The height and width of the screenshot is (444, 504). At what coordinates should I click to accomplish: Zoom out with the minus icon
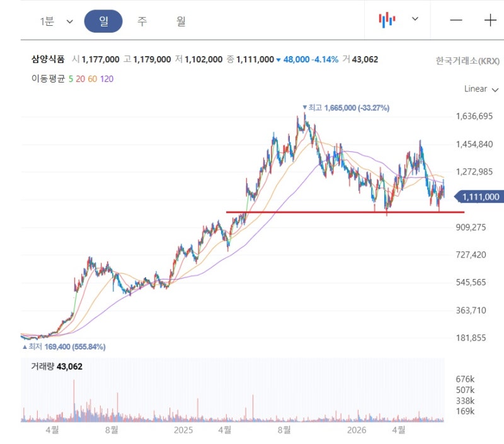click(455, 20)
